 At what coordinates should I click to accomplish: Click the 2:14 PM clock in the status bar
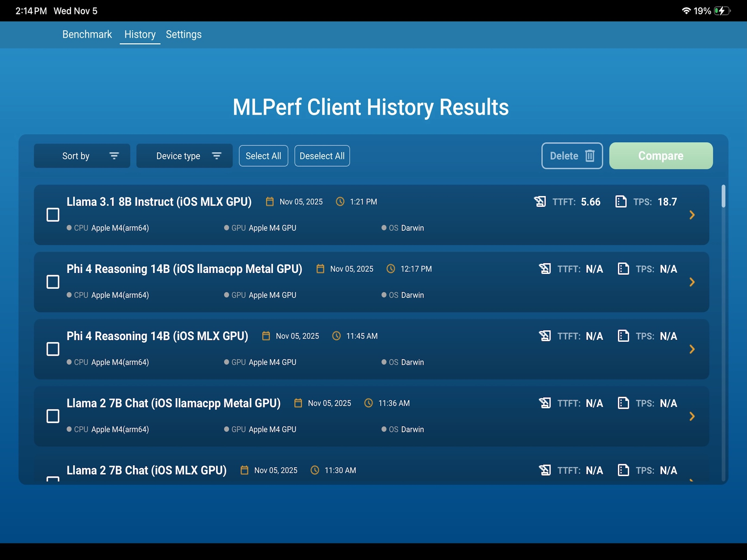tap(31, 11)
